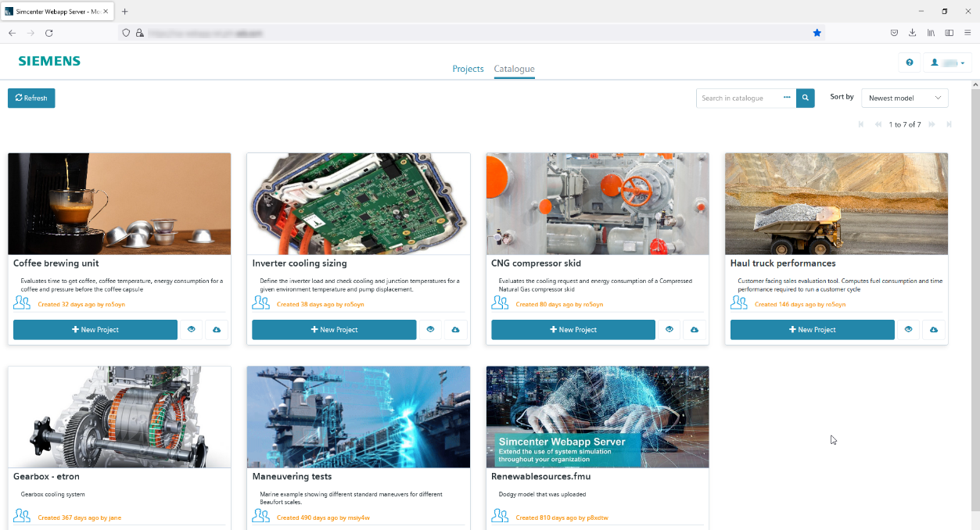Viewport: 980px width, 530px height.
Task: Click the users icon on Coffee brewing unit
Action: [x=22, y=303]
